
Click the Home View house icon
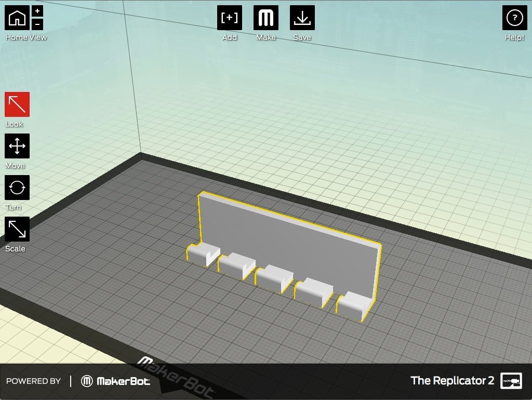click(17, 18)
